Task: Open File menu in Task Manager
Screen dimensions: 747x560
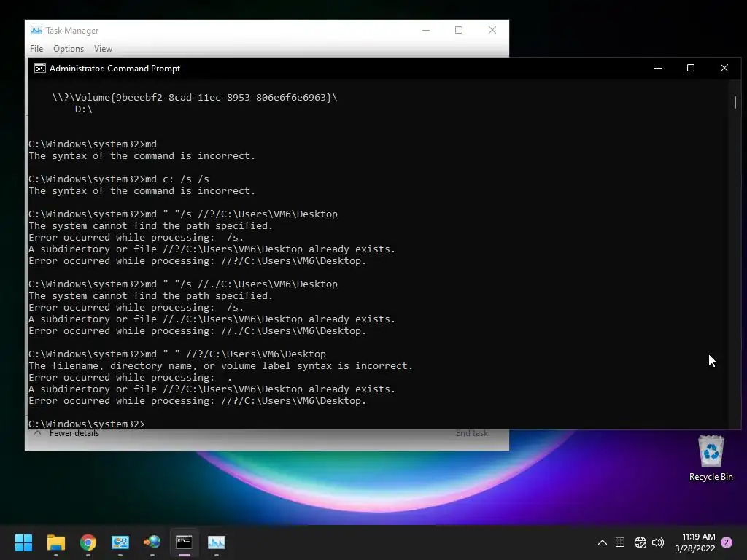Action: [x=36, y=49]
